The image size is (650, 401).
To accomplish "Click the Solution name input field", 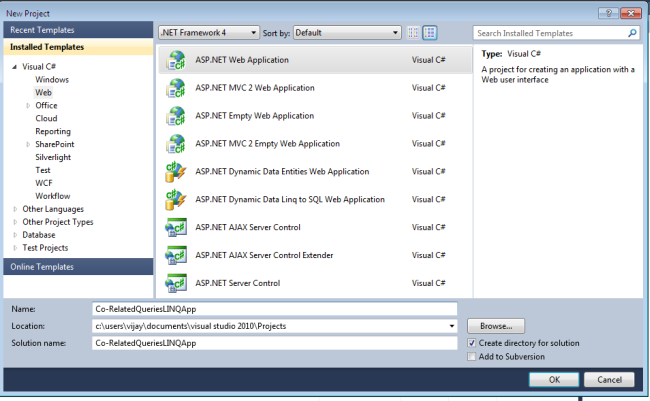I will (274, 343).
